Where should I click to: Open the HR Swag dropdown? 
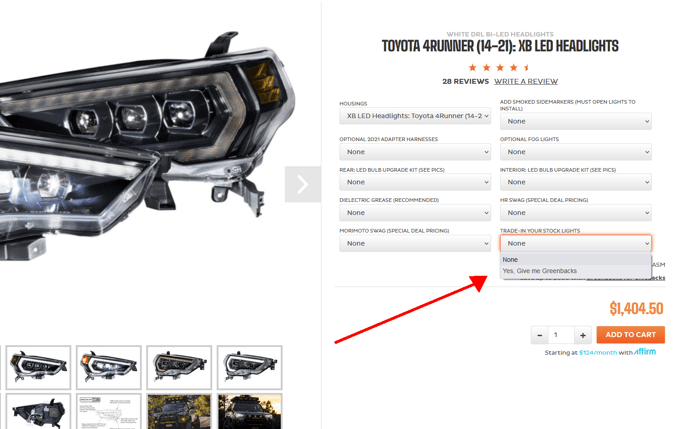tap(576, 213)
